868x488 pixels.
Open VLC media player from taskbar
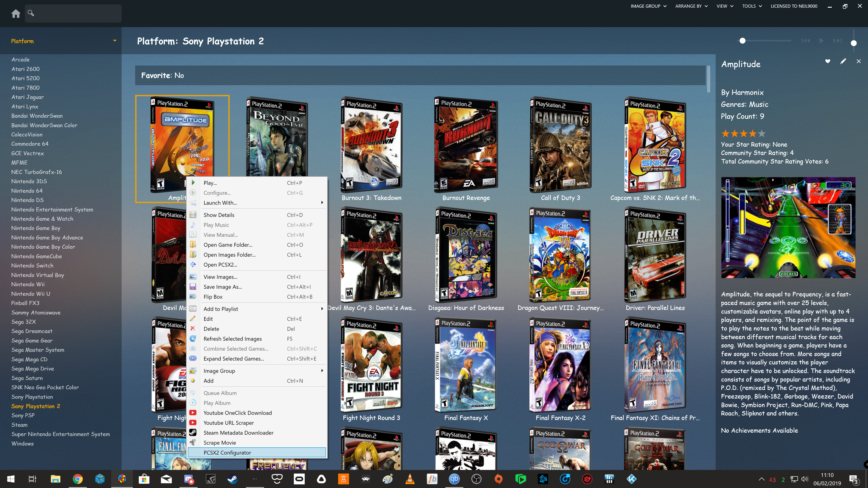click(x=410, y=479)
